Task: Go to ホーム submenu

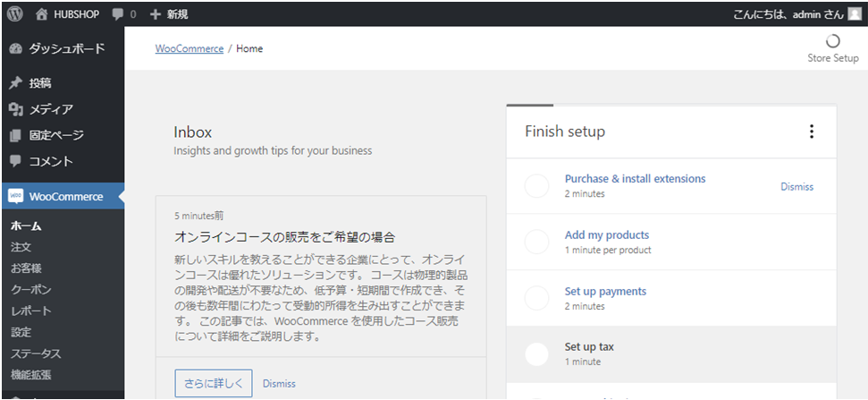Action: click(26, 226)
